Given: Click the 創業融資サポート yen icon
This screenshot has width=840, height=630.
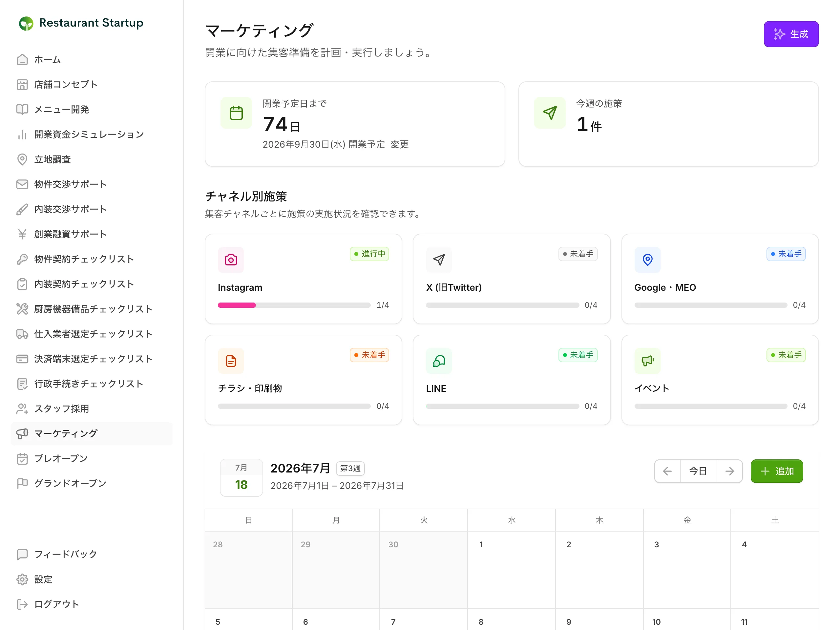Looking at the screenshot, I should click(x=22, y=234).
